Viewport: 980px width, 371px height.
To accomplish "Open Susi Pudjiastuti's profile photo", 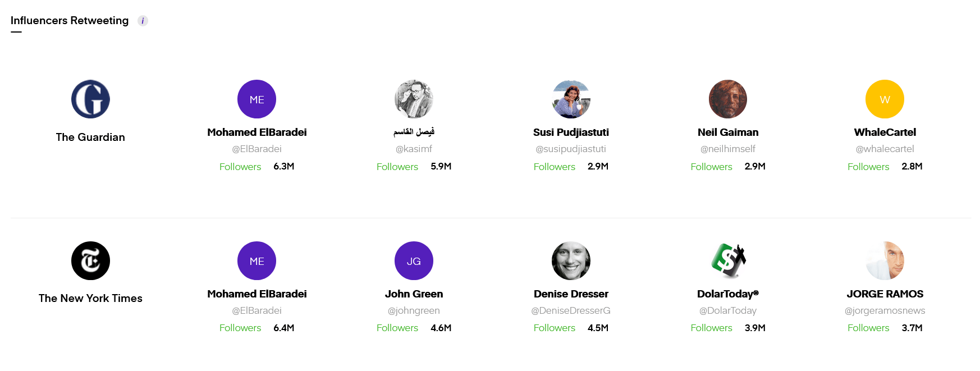I will (x=571, y=99).
